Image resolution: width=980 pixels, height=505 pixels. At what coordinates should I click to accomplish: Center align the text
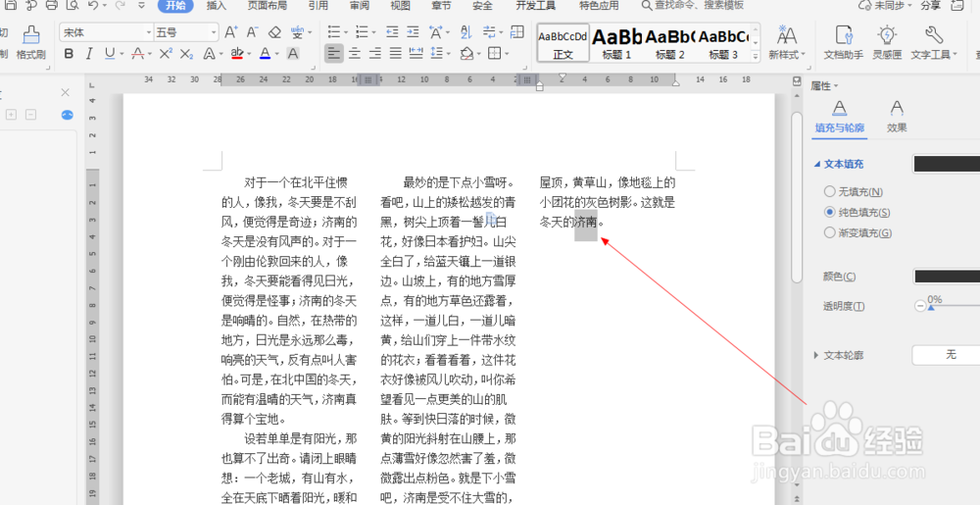point(355,54)
